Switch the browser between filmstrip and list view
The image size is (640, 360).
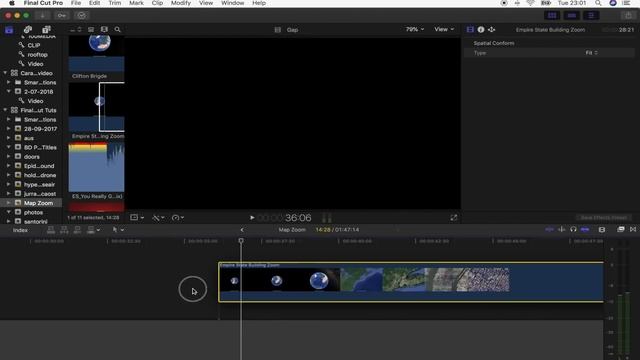point(91,29)
